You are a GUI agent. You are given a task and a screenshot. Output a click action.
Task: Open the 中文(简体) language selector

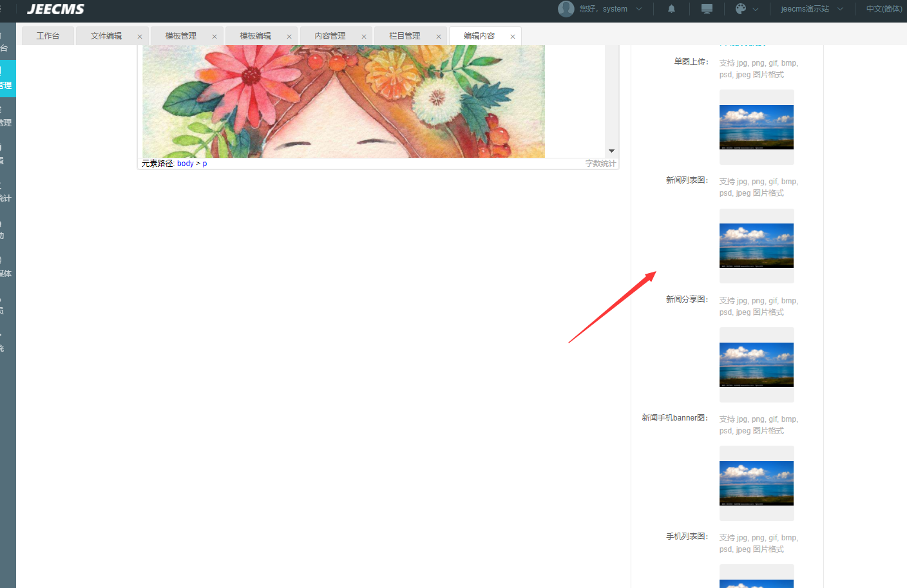(x=884, y=9)
